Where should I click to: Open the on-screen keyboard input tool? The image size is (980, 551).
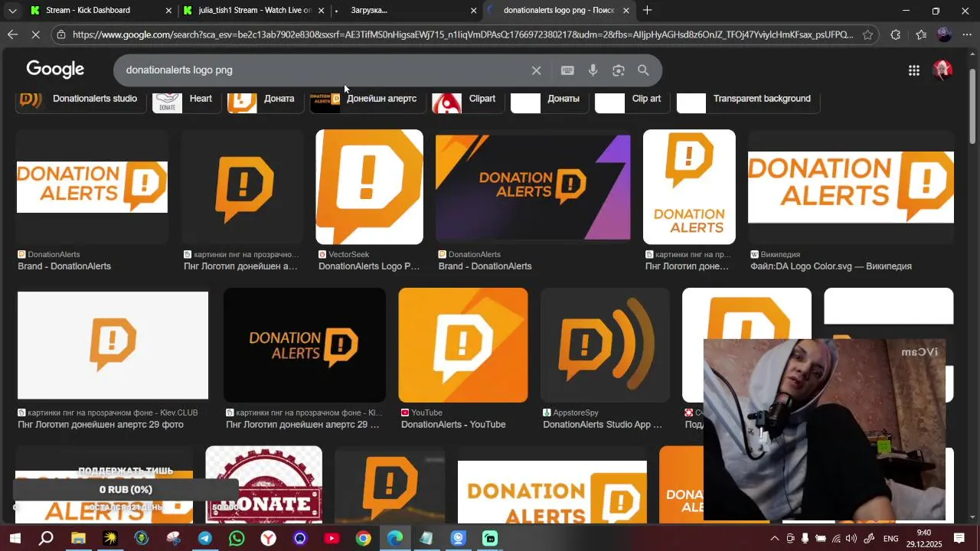click(x=567, y=70)
